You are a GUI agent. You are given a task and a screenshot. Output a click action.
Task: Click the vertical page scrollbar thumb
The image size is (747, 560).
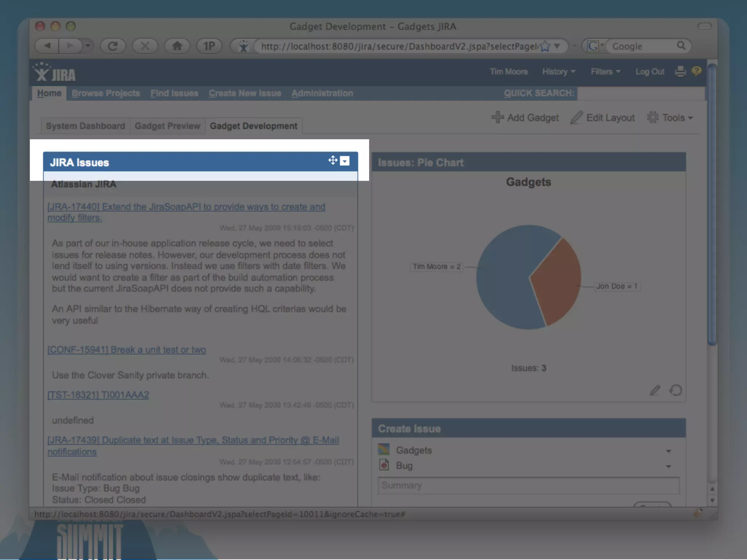tap(712, 204)
